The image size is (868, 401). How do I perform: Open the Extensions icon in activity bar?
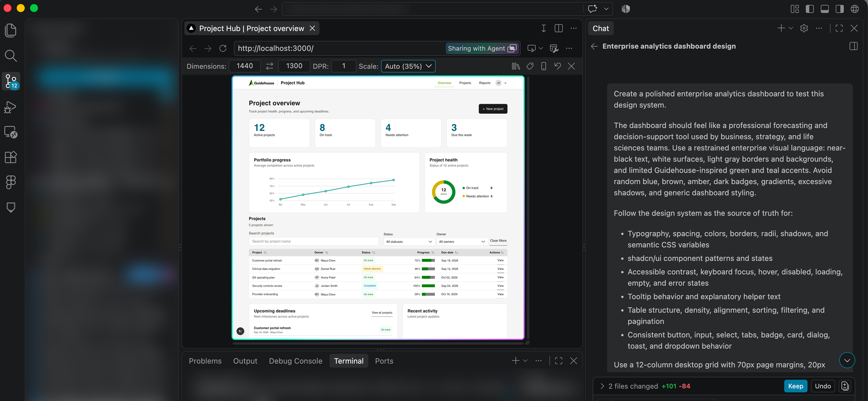11,157
